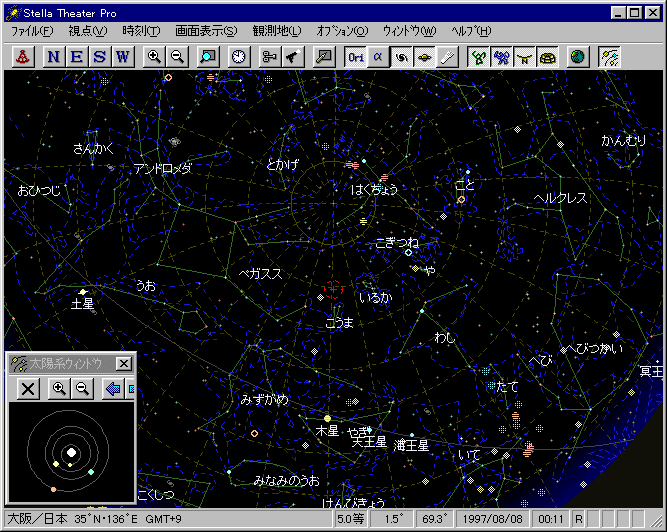The image size is (667, 532).
Task: Click the cyan planet in solar system diagram
Action: (91, 472)
